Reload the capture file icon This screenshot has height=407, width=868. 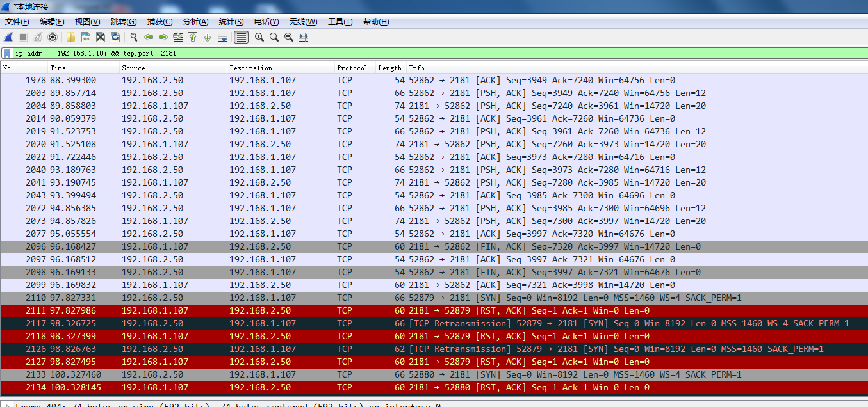[x=115, y=37]
